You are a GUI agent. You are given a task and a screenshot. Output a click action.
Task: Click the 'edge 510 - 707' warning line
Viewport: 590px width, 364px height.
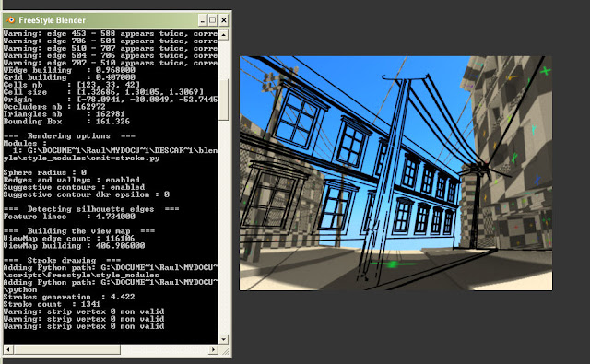coord(111,49)
